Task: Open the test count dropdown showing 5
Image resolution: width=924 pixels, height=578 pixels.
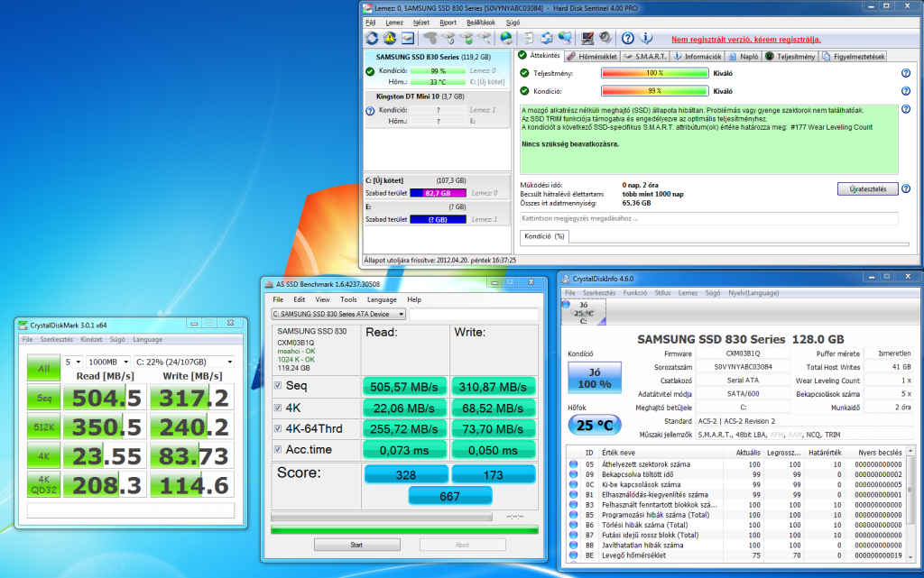Action: [73, 362]
